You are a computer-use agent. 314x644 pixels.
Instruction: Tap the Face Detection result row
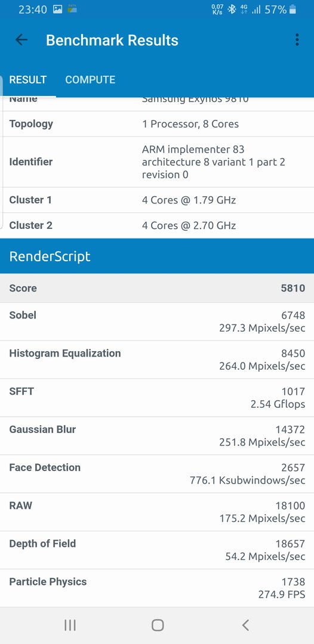(157, 474)
